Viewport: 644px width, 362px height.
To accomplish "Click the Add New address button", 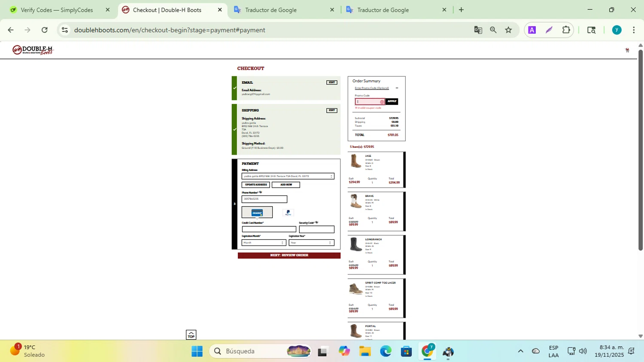I will pyautogui.click(x=286, y=185).
